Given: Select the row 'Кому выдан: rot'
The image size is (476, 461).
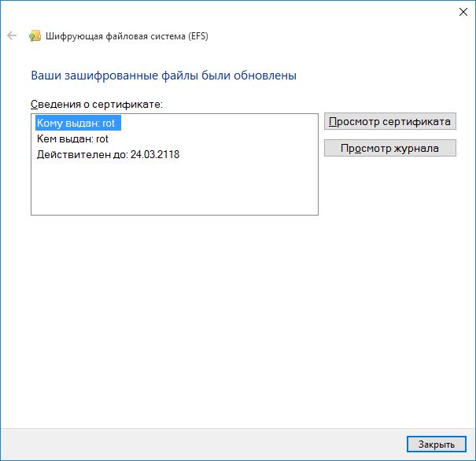Looking at the screenshot, I should pos(78,123).
